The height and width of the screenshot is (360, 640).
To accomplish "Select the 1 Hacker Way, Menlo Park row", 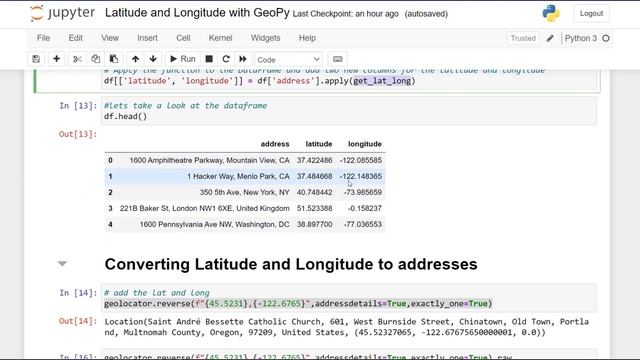I will click(245, 176).
